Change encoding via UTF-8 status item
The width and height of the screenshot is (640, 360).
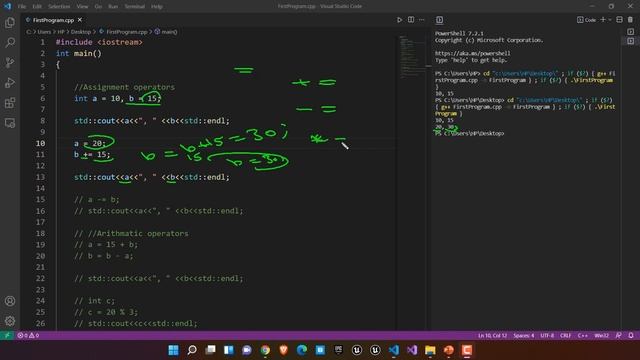click(x=547, y=336)
